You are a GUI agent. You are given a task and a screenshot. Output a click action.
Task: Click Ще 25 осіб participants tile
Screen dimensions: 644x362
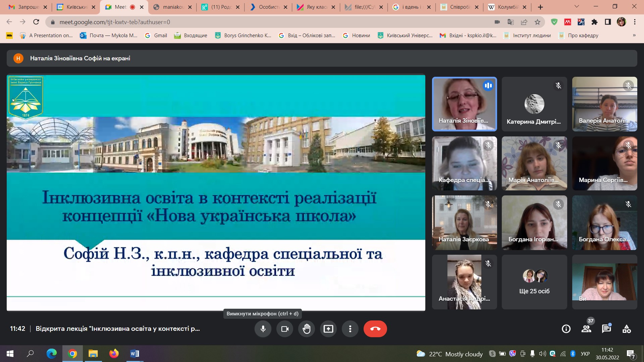[534, 282]
